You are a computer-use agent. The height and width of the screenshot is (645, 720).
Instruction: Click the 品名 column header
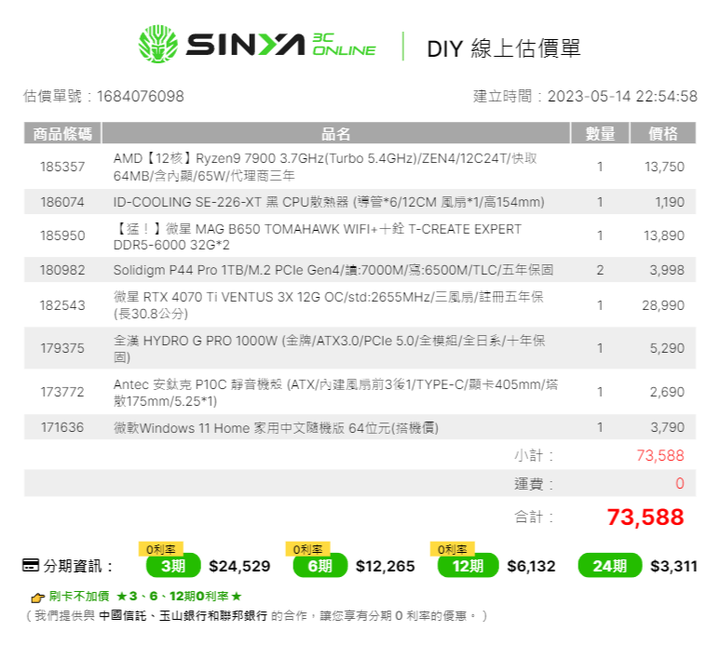tap(336, 134)
